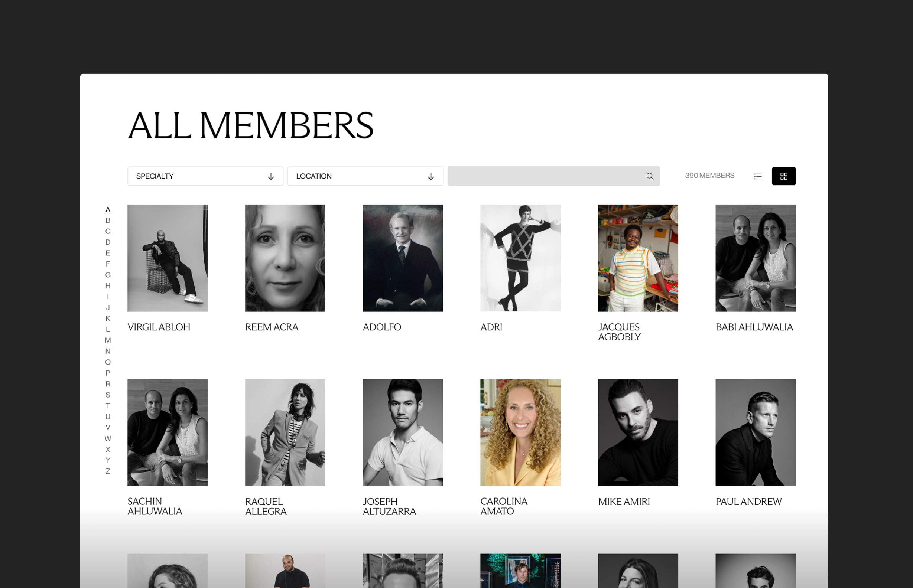Click Jacques Agbobly's studio photo
Viewport: 913px width, 588px height.
coord(637,258)
